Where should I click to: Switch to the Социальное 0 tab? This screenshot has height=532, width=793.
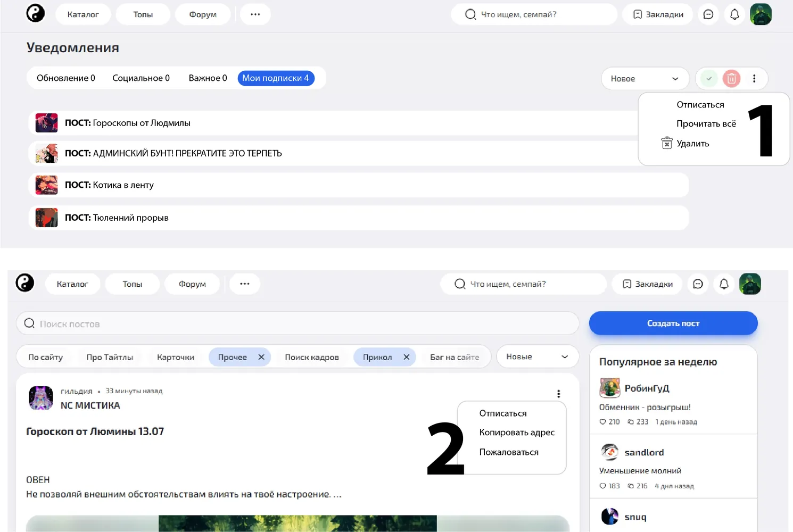[141, 78]
